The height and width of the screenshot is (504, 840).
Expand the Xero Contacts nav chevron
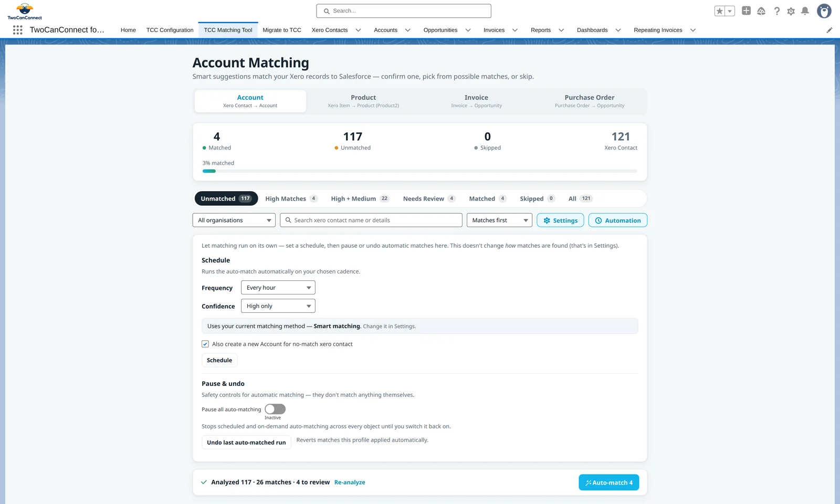pos(359,30)
